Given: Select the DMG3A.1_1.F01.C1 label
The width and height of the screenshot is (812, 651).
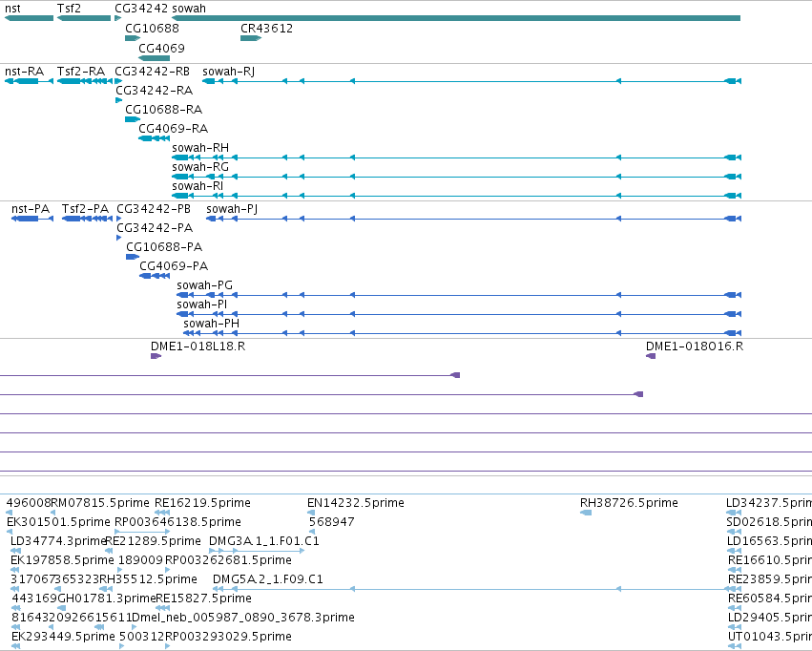Looking at the screenshot, I should [264, 540].
